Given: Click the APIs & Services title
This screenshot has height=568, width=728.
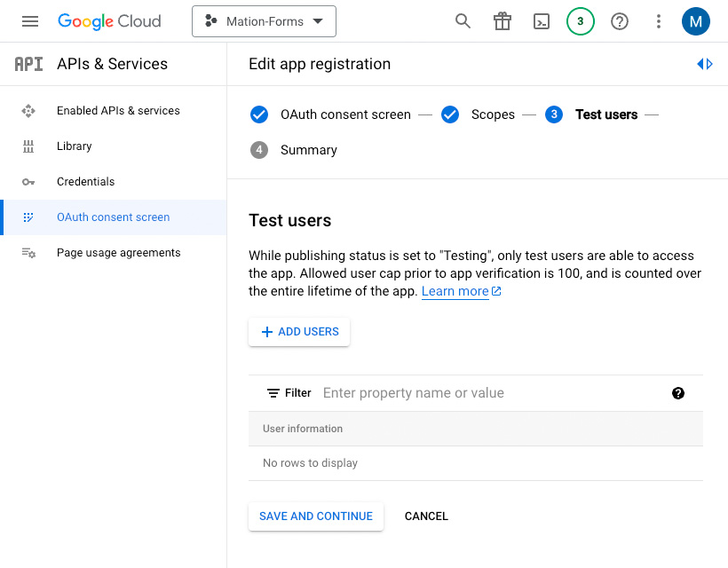Looking at the screenshot, I should click(113, 64).
